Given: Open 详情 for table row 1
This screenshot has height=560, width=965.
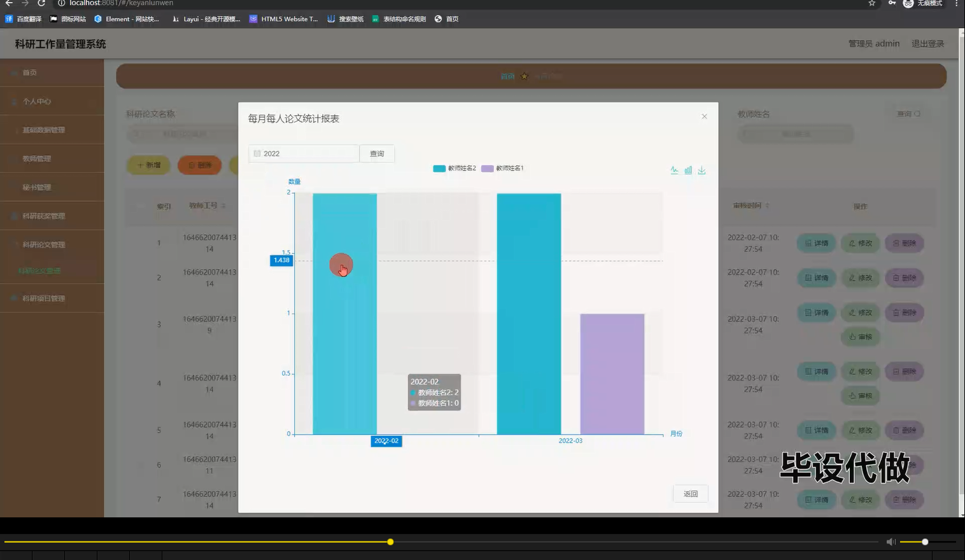Looking at the screenshot, I should (x=816, y=243).
